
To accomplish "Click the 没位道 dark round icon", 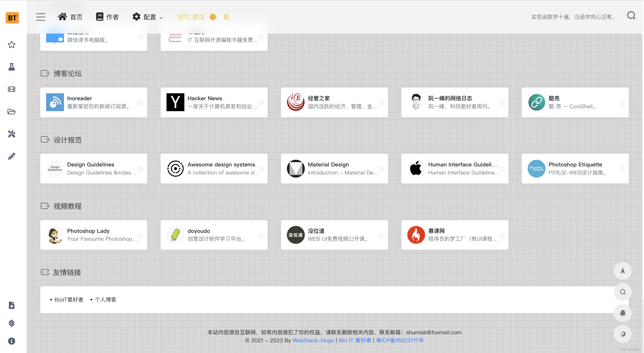I will coord(296,235).
